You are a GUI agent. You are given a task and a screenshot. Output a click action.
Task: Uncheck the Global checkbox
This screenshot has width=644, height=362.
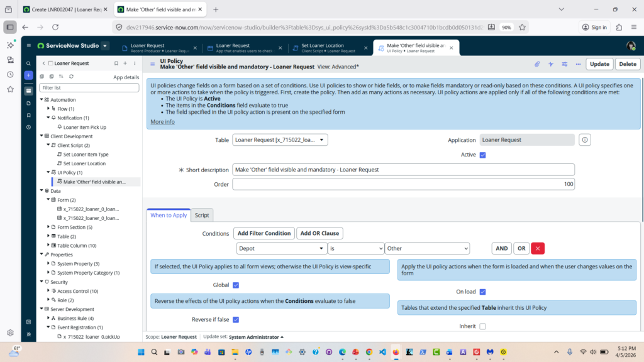pyautogui.click(x=236, y=285)
